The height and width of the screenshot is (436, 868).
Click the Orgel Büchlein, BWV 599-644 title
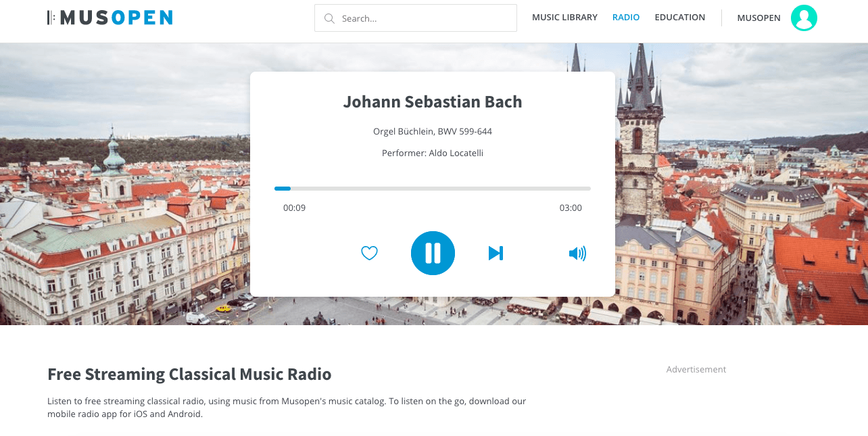pyautogui.click(x=433, y=131)
